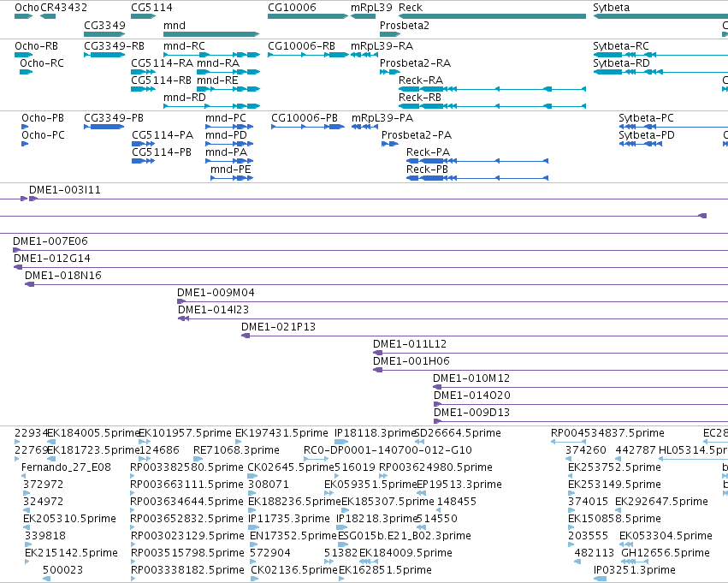Click EST 500023 label
The width and height of the screenshot is (728, 583).
(62, 570)
